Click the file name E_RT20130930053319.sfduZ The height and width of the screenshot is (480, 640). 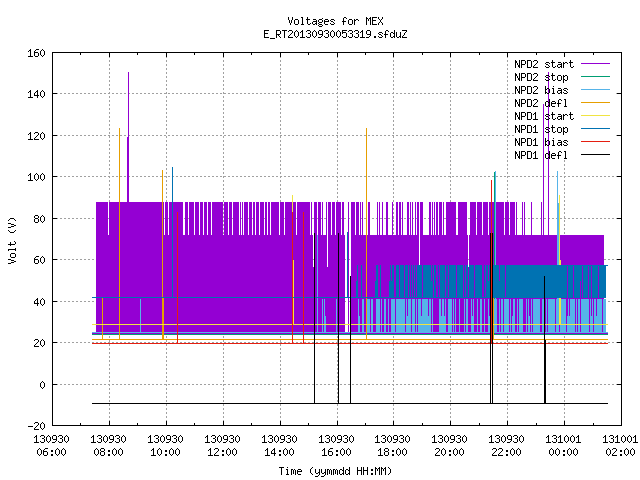335,34
